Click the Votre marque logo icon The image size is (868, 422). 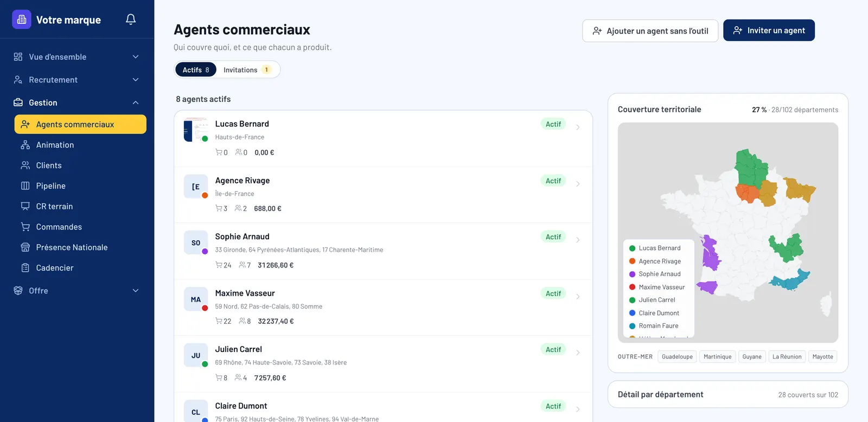[x=22, y=20]
